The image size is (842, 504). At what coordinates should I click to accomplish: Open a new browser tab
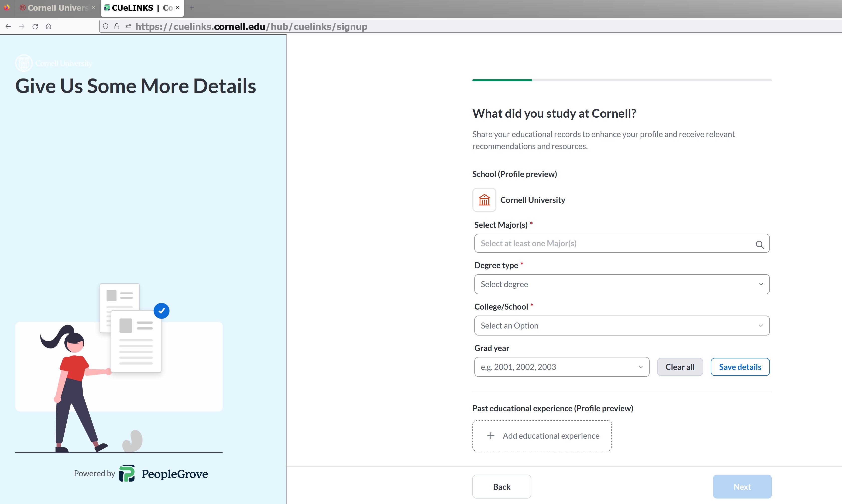click(x=192, y=8)
